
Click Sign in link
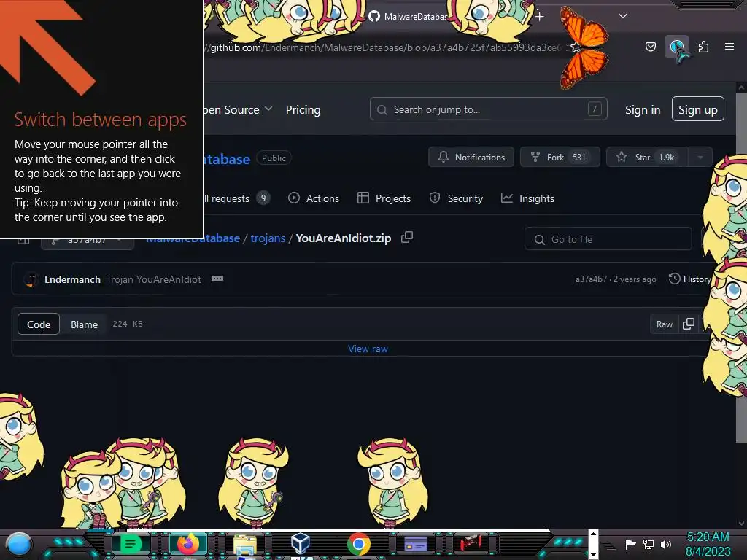click(643, 110)
